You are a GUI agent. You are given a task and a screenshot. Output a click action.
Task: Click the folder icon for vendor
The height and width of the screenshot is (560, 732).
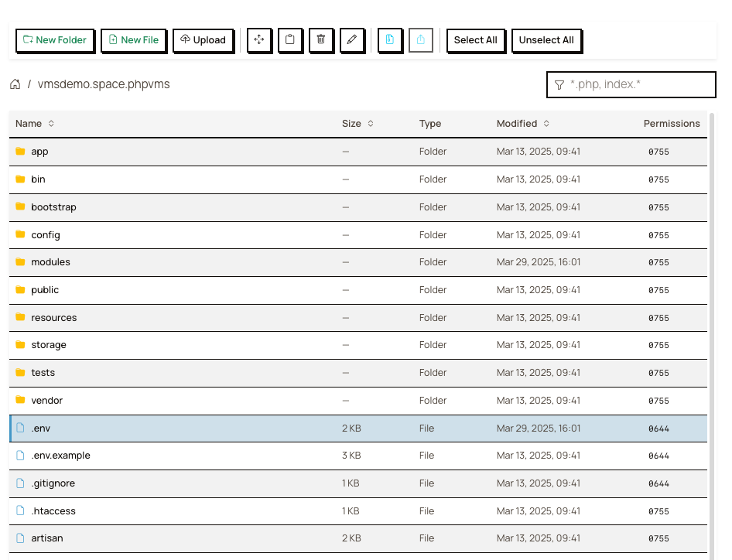pos(20,400)
